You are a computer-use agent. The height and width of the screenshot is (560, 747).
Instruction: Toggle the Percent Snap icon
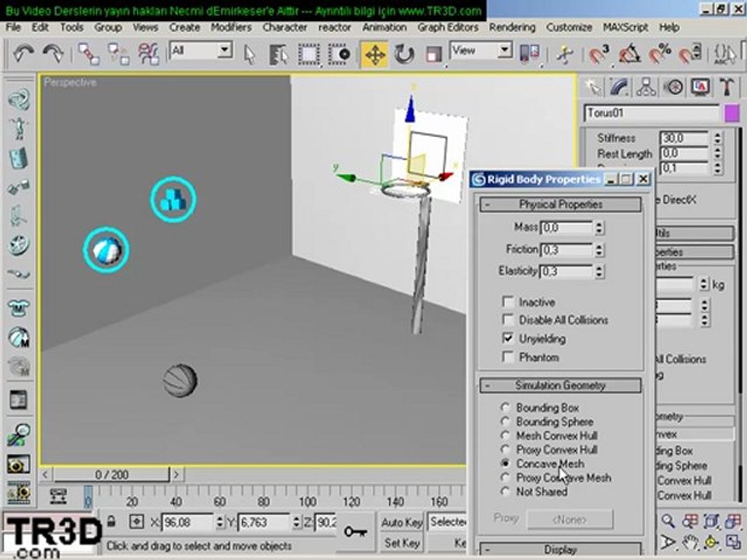point(660,54)
